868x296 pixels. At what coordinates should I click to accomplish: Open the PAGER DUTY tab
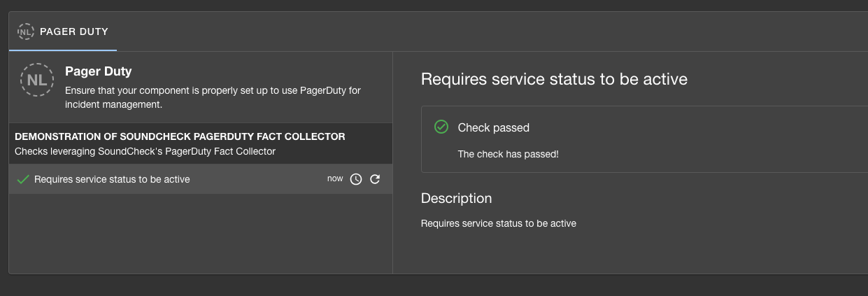[63, 31]
